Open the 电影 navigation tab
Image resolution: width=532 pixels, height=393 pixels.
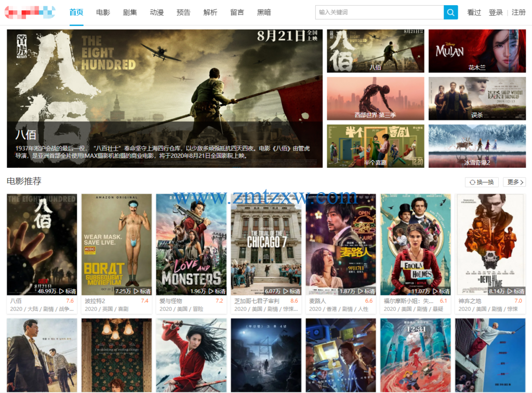click(x=103, y=12)
